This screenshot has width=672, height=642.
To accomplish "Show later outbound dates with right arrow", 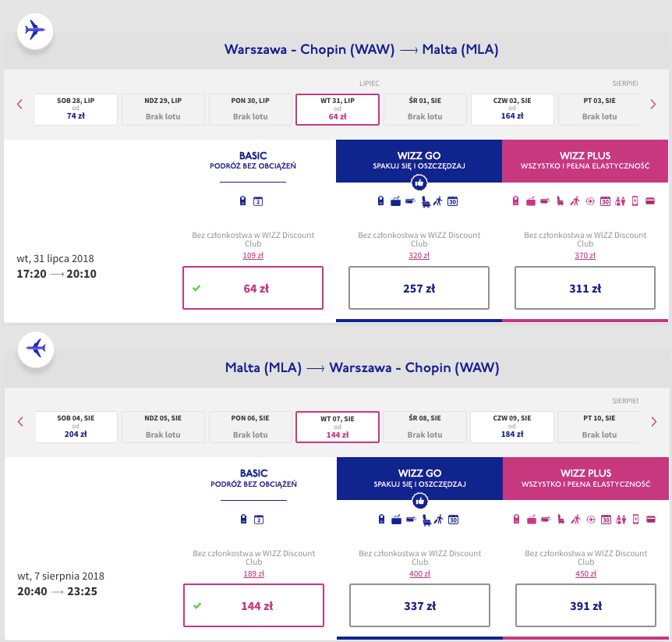I will pyautogui.click(x=653, y=105).
